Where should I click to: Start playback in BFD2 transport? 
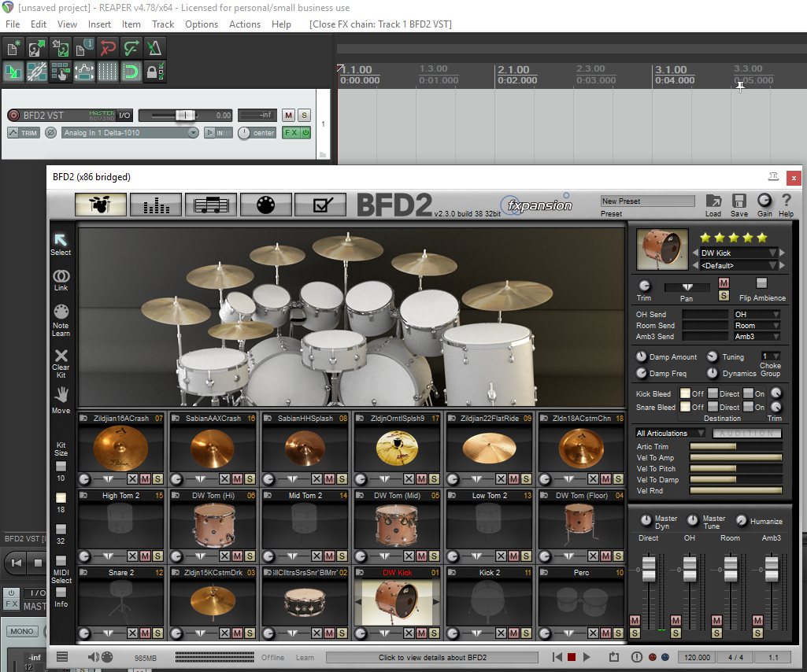tap(587, 657)
